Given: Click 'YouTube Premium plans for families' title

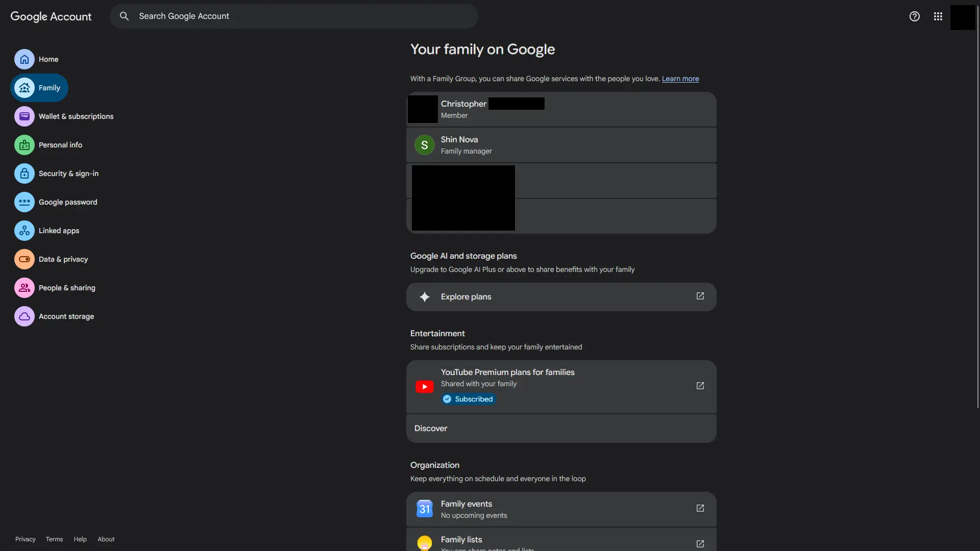Looking at the screenshot, I should pos(508,372).
